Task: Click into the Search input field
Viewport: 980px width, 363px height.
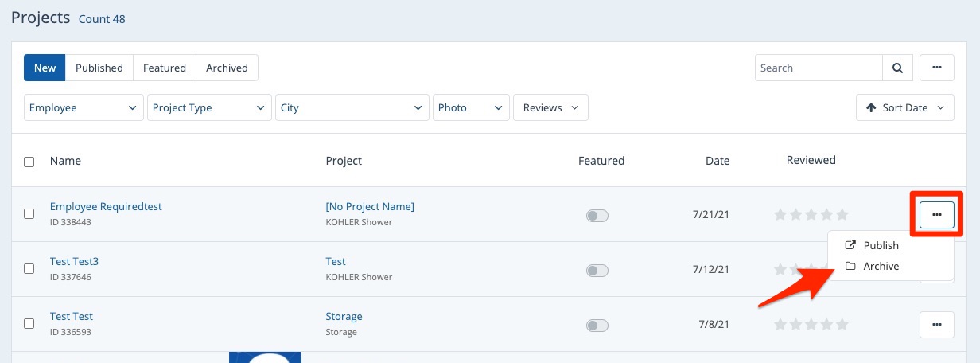Action: pos(818,68)
